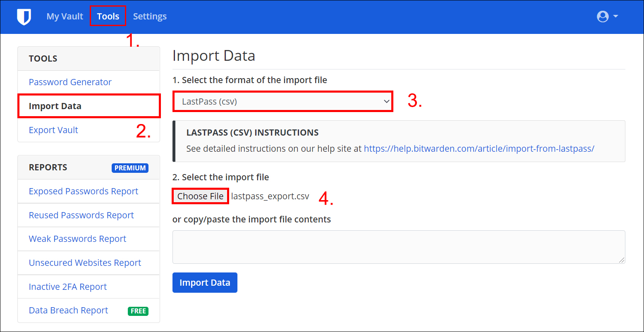Click the textarea resize handle corner
Image resolution: width=644 pixels, height=332 pixels.
point(622,260)
